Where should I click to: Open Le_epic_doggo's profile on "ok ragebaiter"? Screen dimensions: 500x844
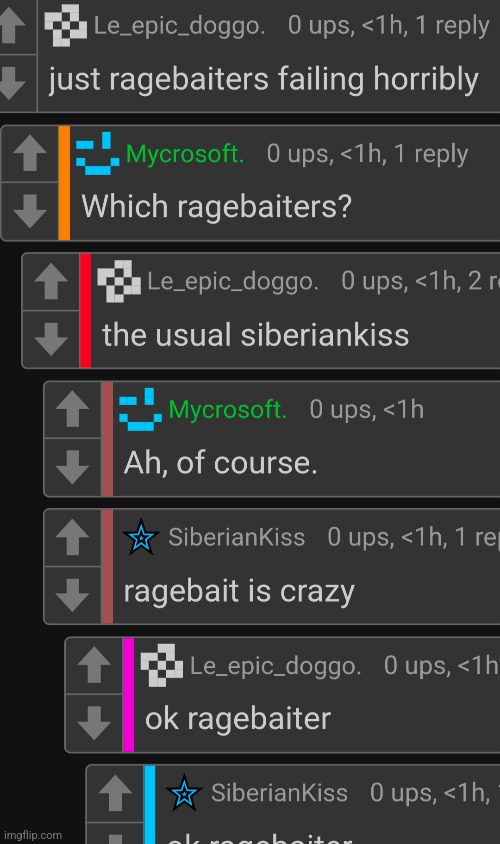275,666
